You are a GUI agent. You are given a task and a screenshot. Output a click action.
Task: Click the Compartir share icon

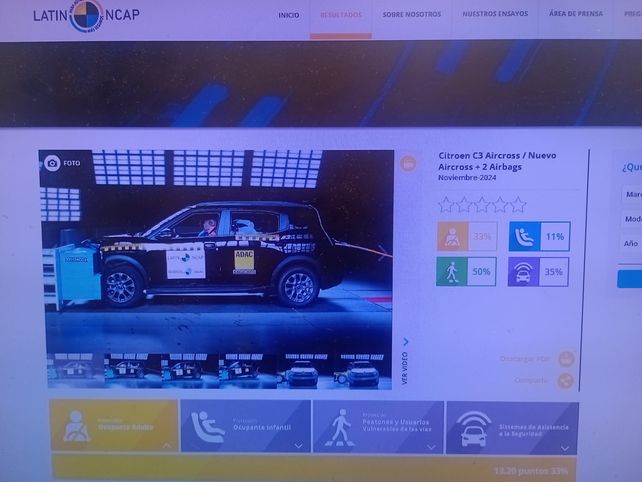[x=565, y=380]
